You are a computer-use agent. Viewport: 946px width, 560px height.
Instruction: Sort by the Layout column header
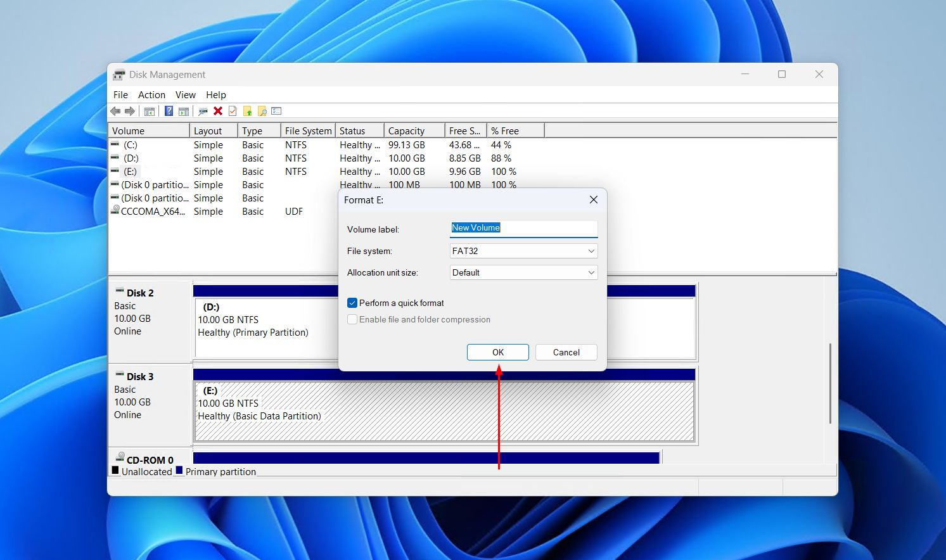pos(214,130)
